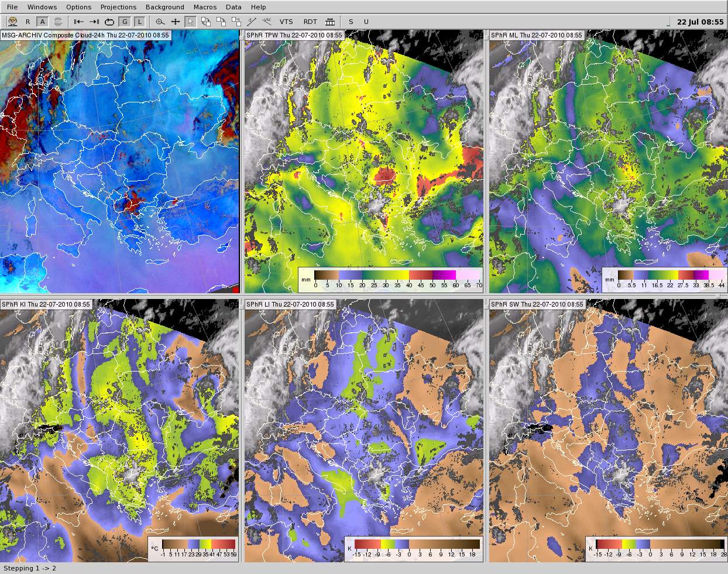Viewport: 728px width, 574px height.
Task: Toggle the L button in toolbar
Action: [x=139, y=22]
